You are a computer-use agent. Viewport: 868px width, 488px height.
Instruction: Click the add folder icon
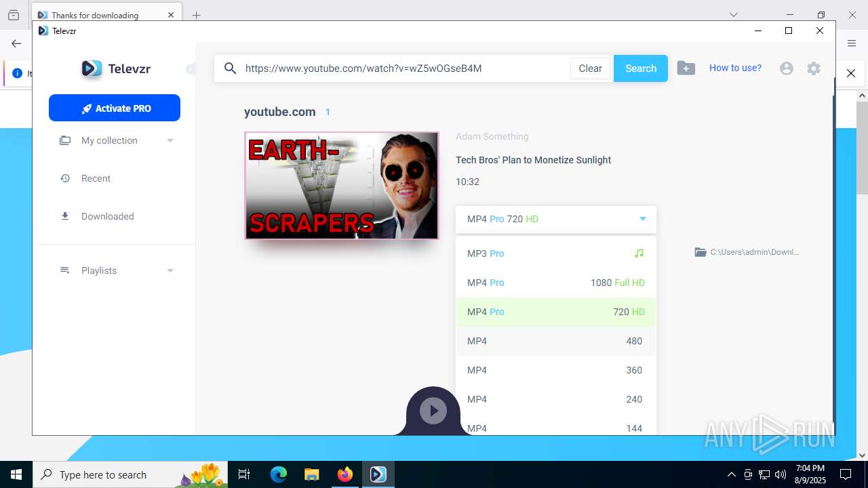(x=686, y=68)
